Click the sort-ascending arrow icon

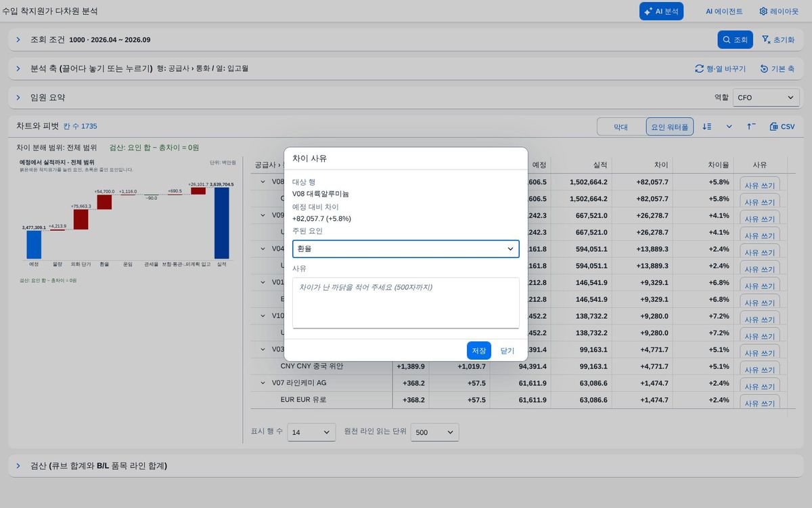pyautogui.click(x=751, y=127)
